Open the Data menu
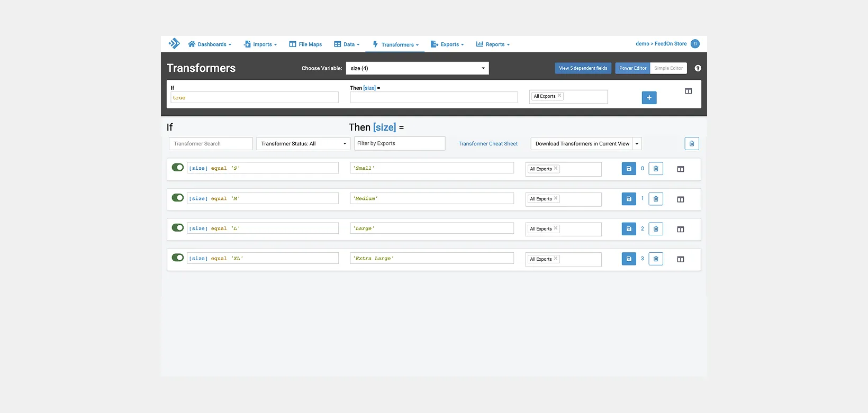The image size is (868, 413). pos(347,44)
